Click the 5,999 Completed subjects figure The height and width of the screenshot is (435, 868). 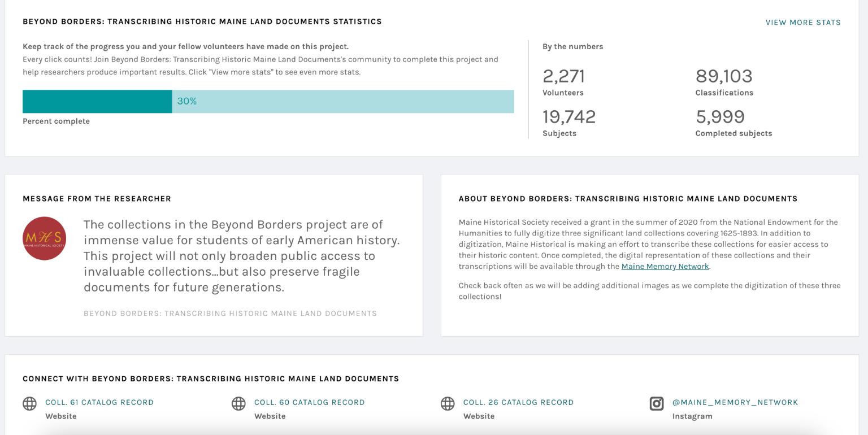point(720,117)
